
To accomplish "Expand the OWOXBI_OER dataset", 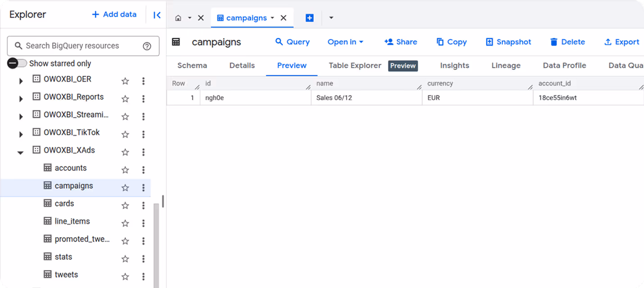I will [x=21, y=82].
